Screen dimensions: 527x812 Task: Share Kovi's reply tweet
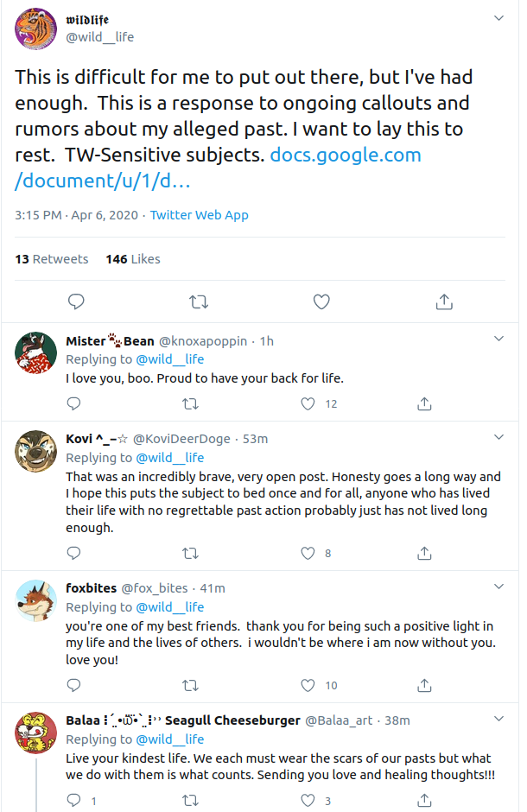coord(424,553)
